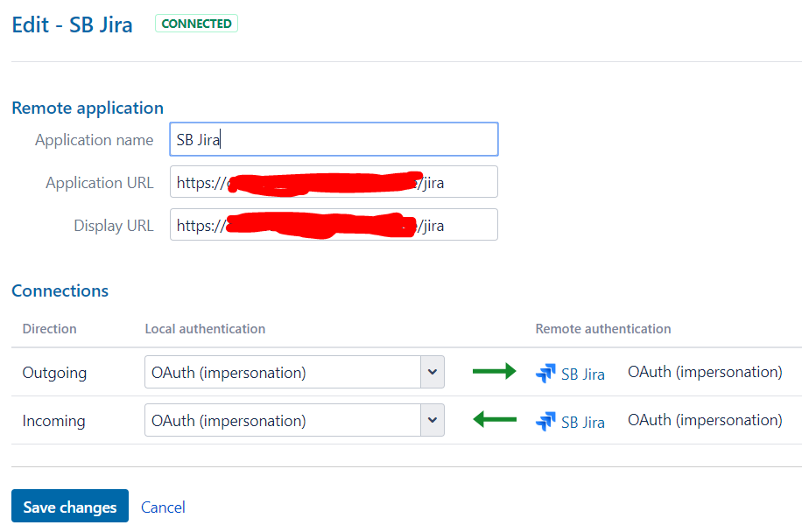
Task: Click the Remote application section heading
Action: pos(88,108)
